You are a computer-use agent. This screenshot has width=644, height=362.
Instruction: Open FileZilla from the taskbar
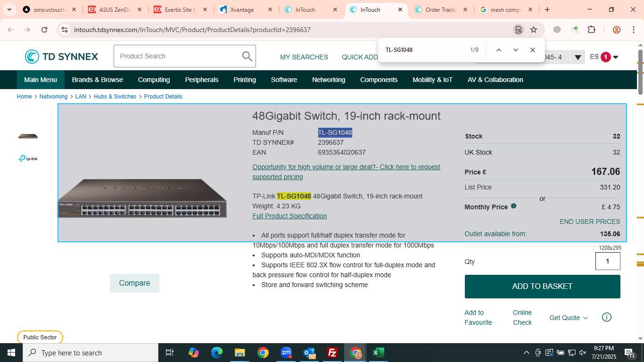332,353
